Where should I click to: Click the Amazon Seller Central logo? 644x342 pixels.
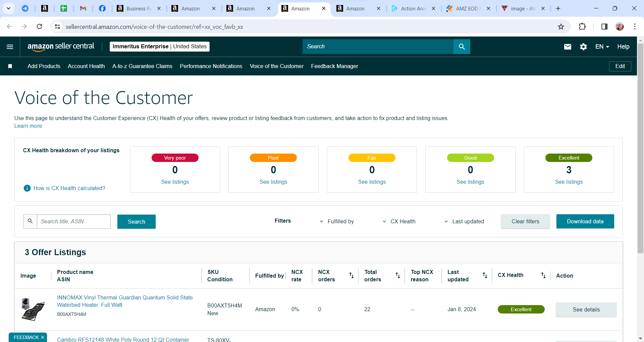[x=61, y=47]
